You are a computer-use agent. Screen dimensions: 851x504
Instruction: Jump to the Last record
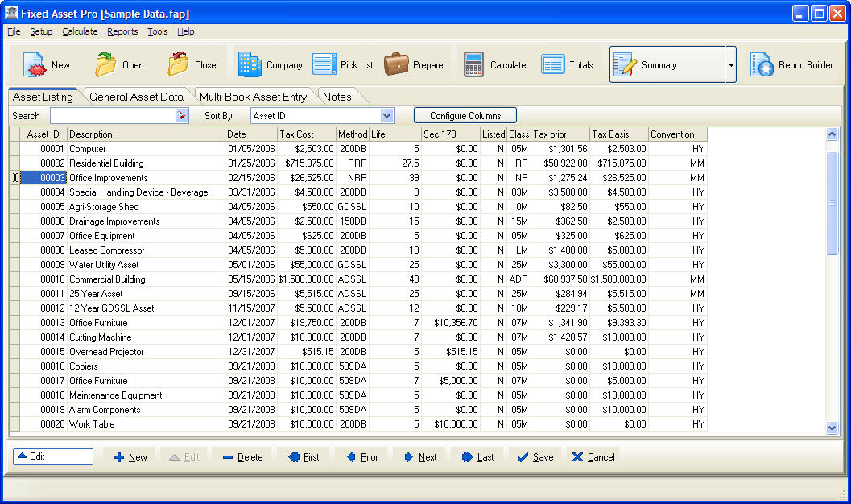pyautogui.click(x=477, y=456)
